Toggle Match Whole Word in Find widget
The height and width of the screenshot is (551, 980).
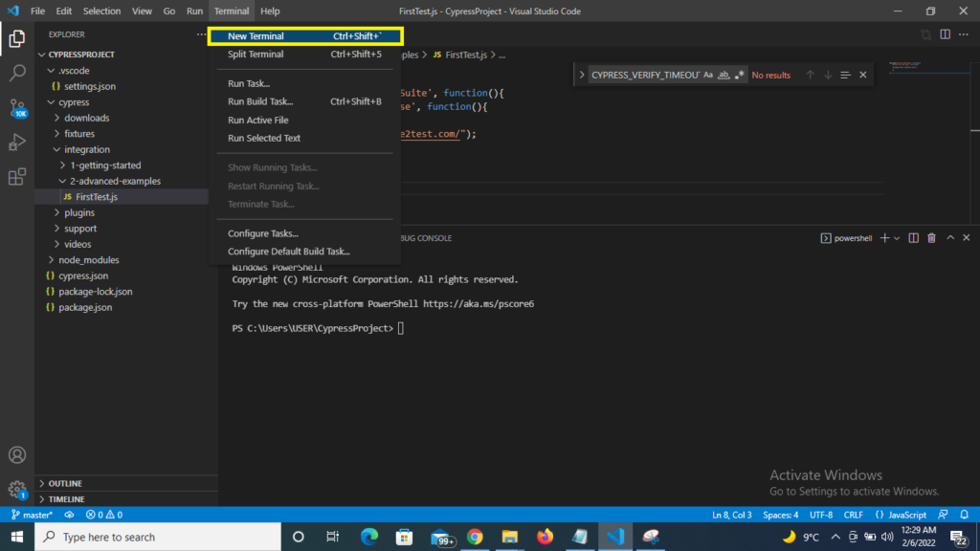(724, 75)
